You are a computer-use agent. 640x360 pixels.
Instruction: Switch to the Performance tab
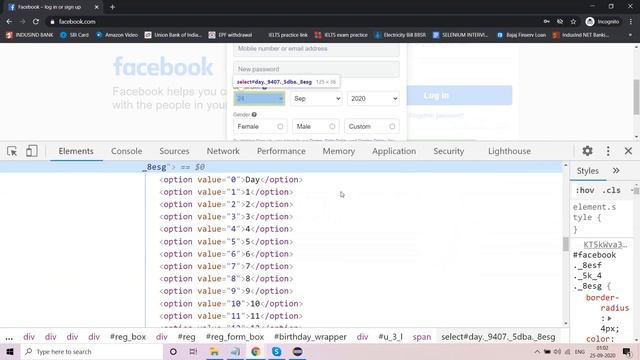tap(281, 151)
